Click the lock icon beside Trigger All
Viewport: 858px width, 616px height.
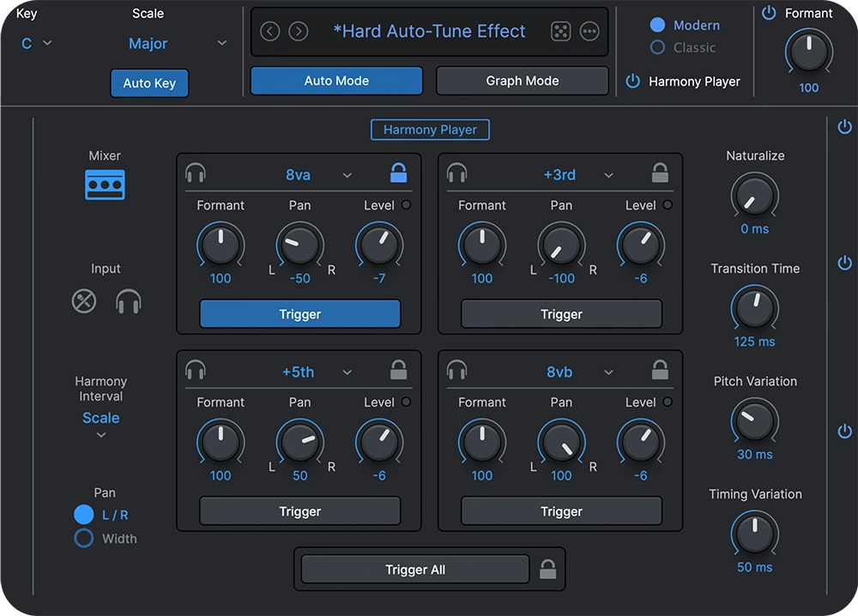click(x=547, y=569)
